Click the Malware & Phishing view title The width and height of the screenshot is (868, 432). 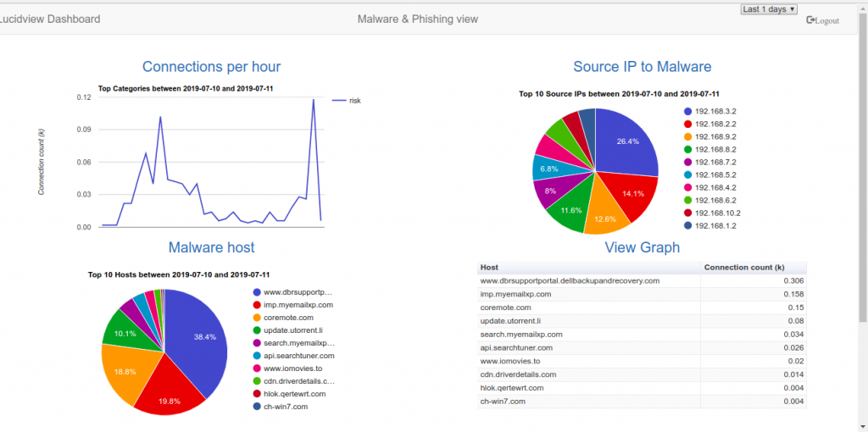pyautogui.click(x=418, y=19)
